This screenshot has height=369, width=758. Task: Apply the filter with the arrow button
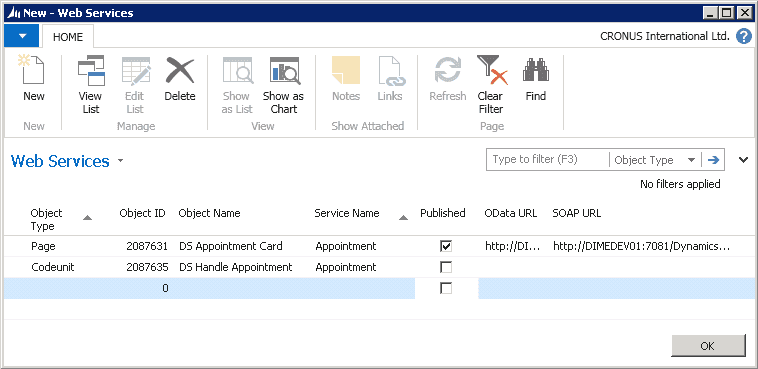713,160
